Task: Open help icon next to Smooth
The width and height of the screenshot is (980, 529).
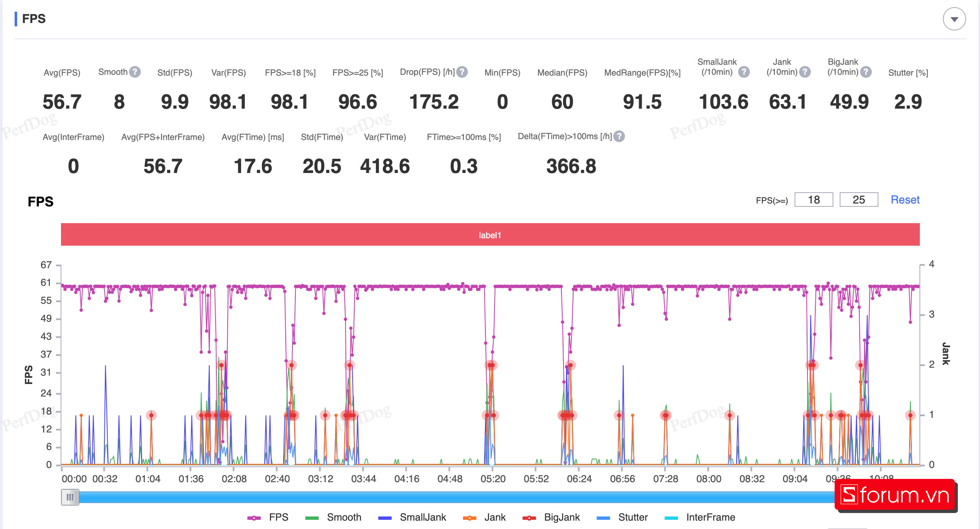Action: 135,72
